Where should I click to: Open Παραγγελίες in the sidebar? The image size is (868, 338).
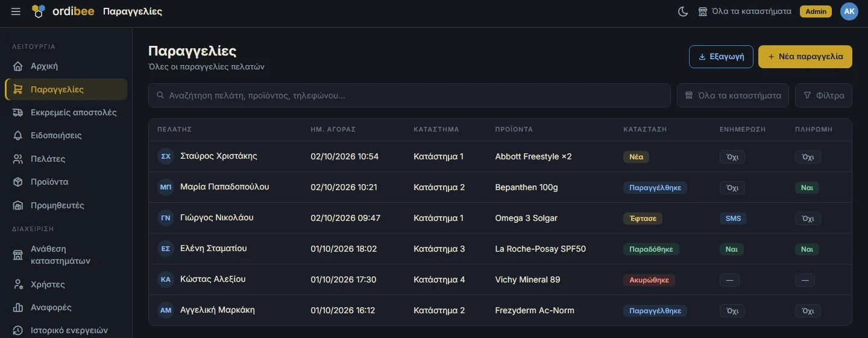click(66, 89)
